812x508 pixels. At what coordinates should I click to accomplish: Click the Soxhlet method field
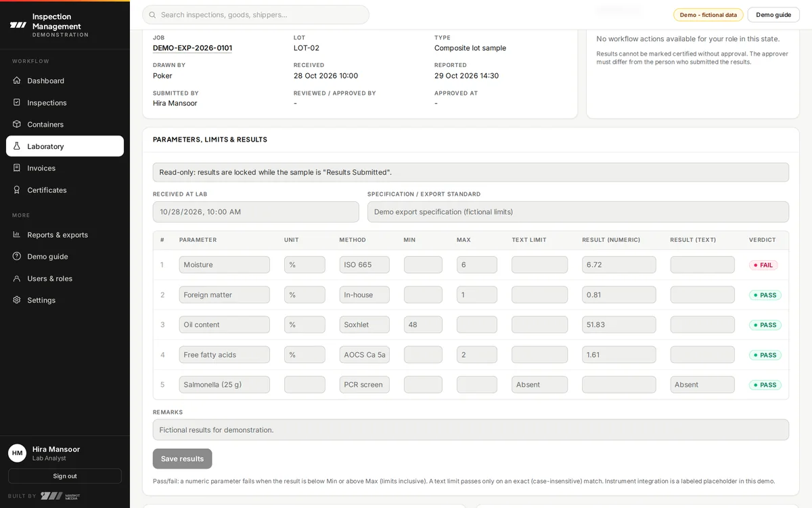[364, 324]
